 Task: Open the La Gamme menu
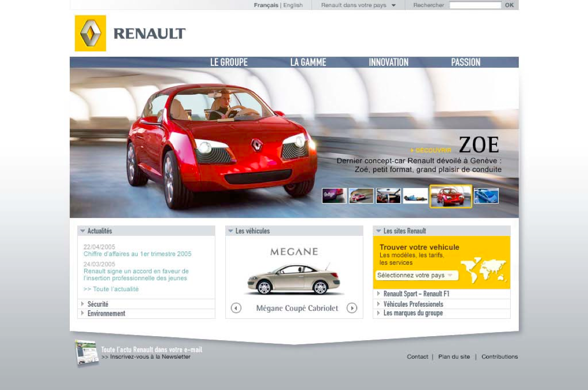pos(308,62)
